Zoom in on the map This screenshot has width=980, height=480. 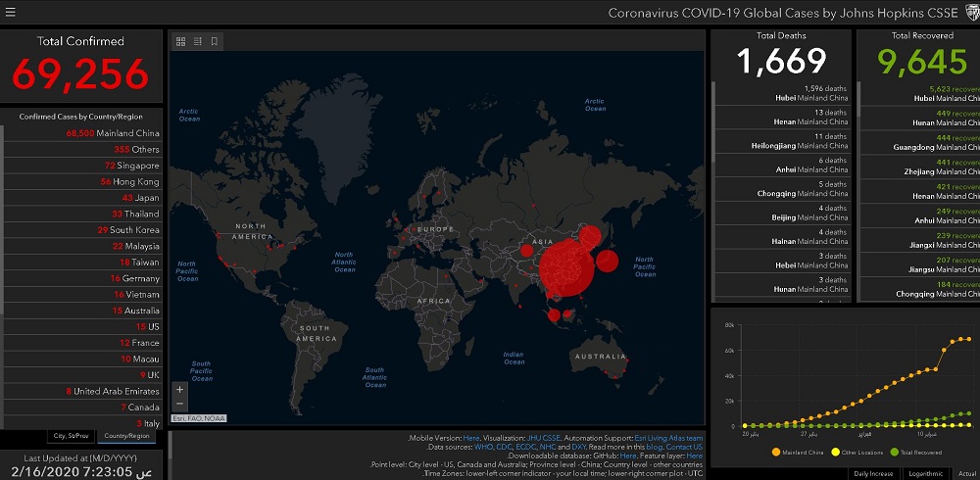[179, 389]
